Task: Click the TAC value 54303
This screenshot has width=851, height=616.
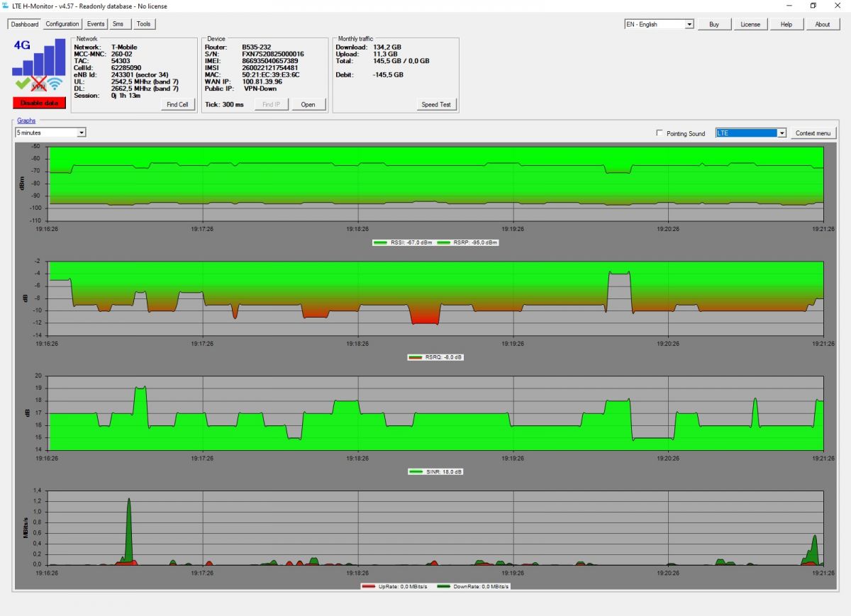Action: click(x=121, y=61)
